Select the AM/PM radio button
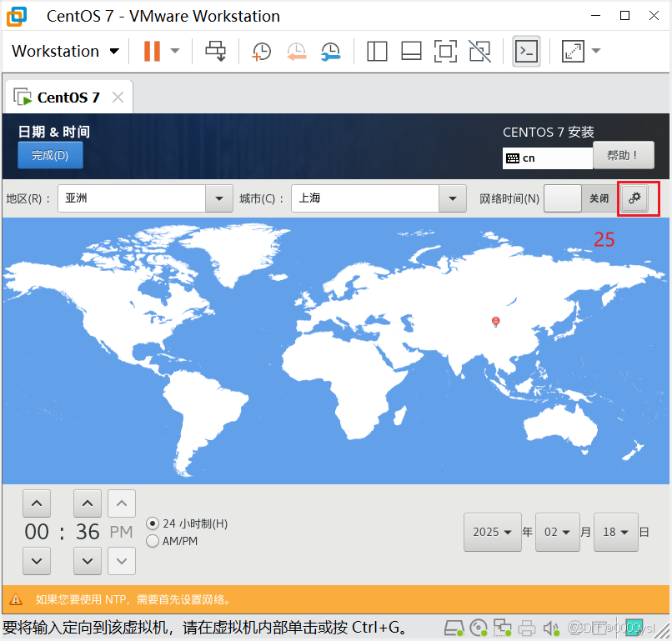672x641 pixels. coord(153,541)
